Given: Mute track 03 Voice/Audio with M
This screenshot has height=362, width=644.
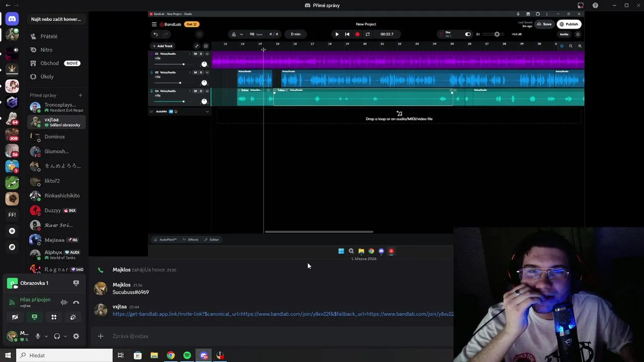Looking at the screenshot, I should click(x=195, y=91).
